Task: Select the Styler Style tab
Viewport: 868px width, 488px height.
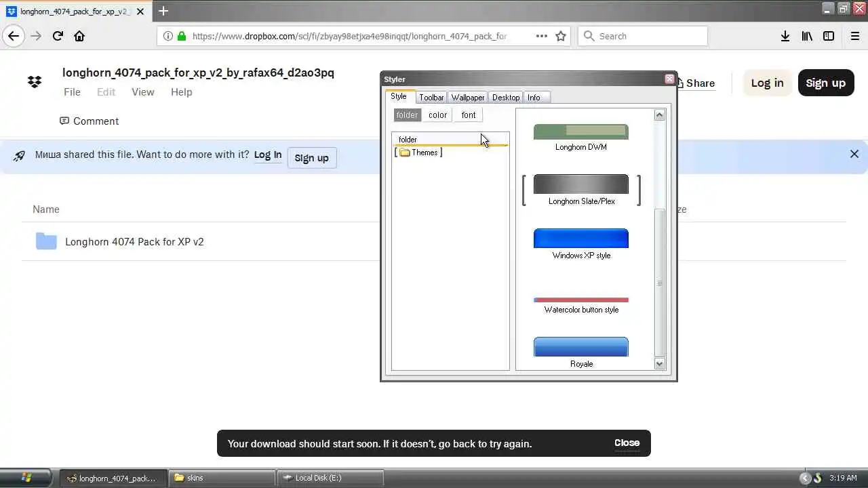Action: [x=399, y=96]
